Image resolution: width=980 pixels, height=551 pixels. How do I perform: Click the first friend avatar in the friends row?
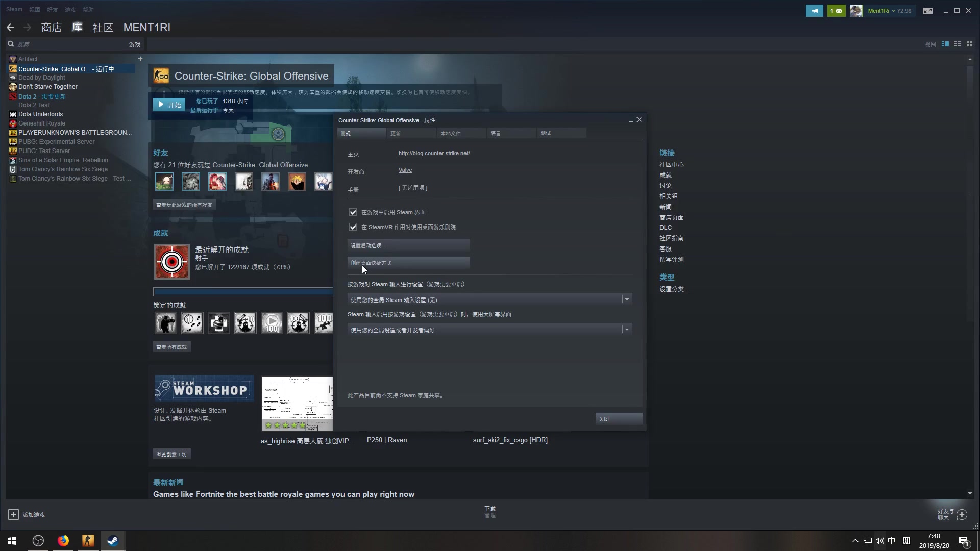point(164,182)
